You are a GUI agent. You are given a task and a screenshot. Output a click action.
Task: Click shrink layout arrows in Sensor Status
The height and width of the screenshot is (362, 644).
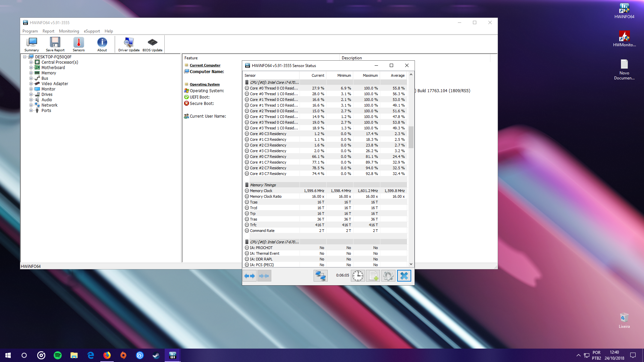264,276
